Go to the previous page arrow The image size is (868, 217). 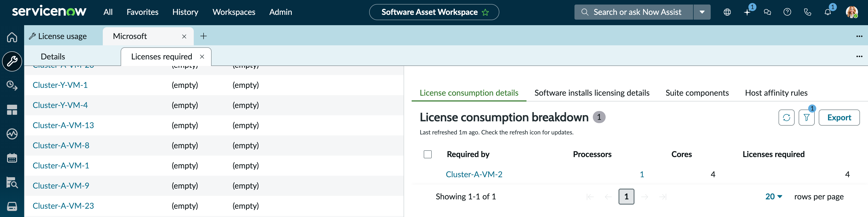tap(608, 197)
